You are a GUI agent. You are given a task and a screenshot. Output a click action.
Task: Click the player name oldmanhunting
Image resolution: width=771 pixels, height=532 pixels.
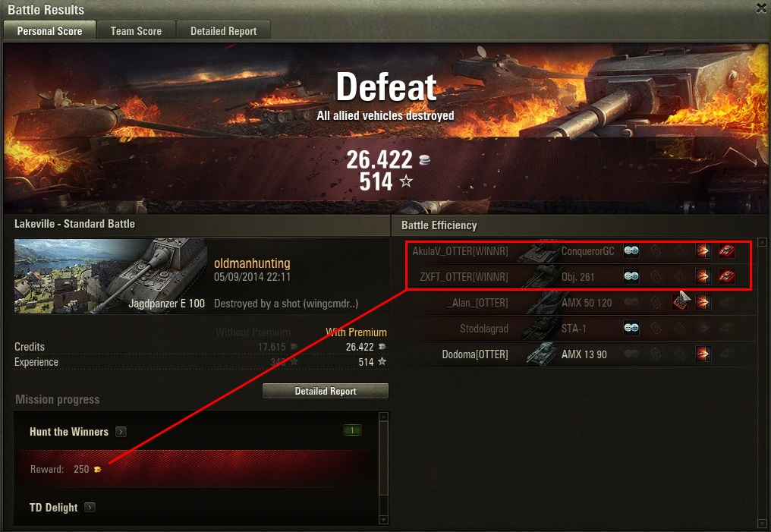(252, 263)
